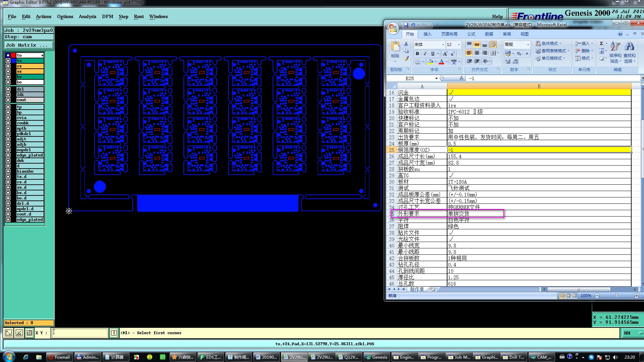Open the Name Box dropdown arrow
Screen dimensions: 644x362
tap(436, 78)
